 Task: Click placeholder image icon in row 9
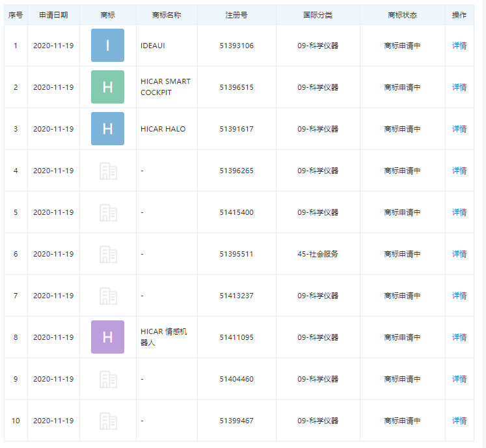coord(108,379)
